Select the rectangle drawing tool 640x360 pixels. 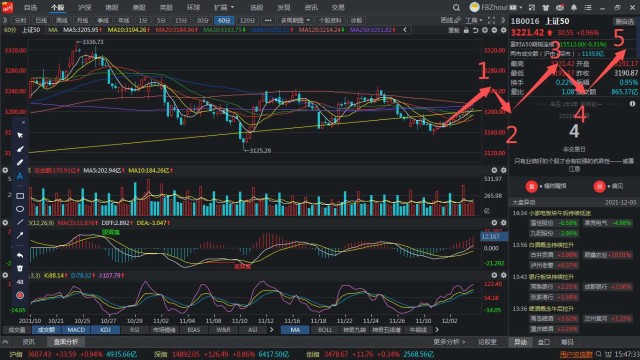[20, 196]
